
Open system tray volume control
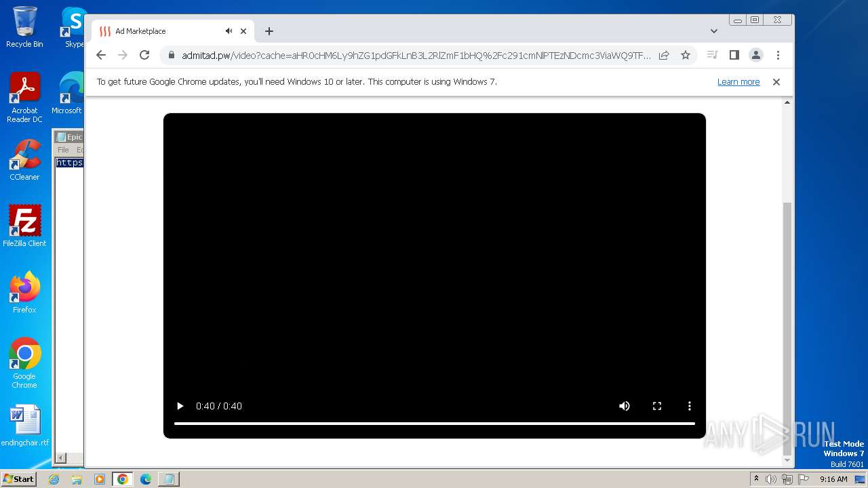pos(771,479)
